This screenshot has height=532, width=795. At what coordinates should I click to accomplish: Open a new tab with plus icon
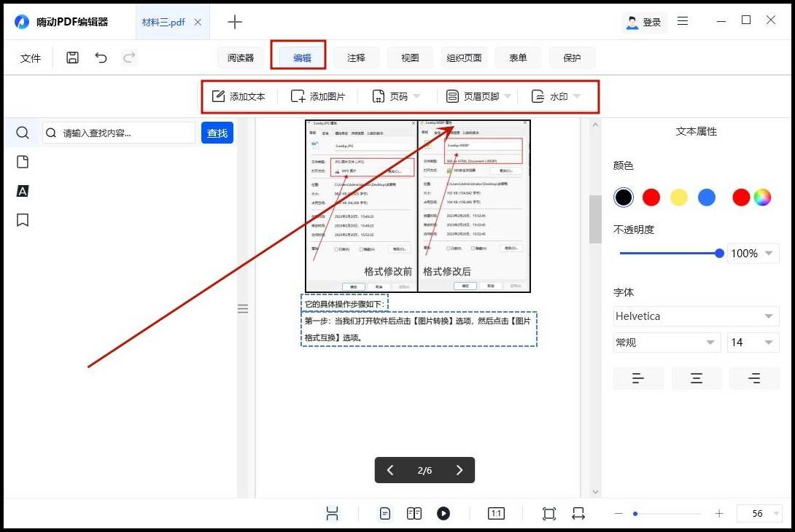(235, 22)
